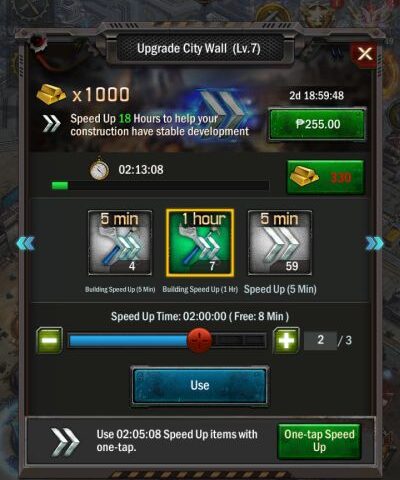This screenshot has height=480, width=400.
Task: Decrease item quantity with minus button
Action: tap(49, 340)
